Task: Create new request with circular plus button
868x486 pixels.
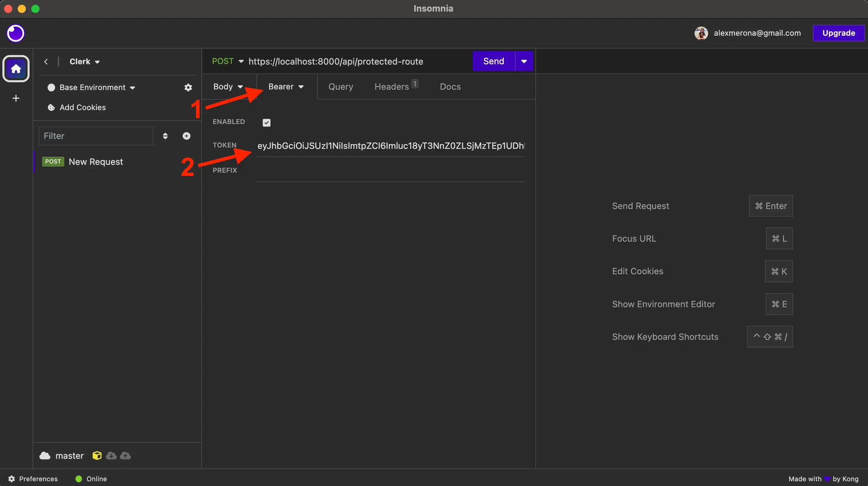Action: [x=186, y=136]
